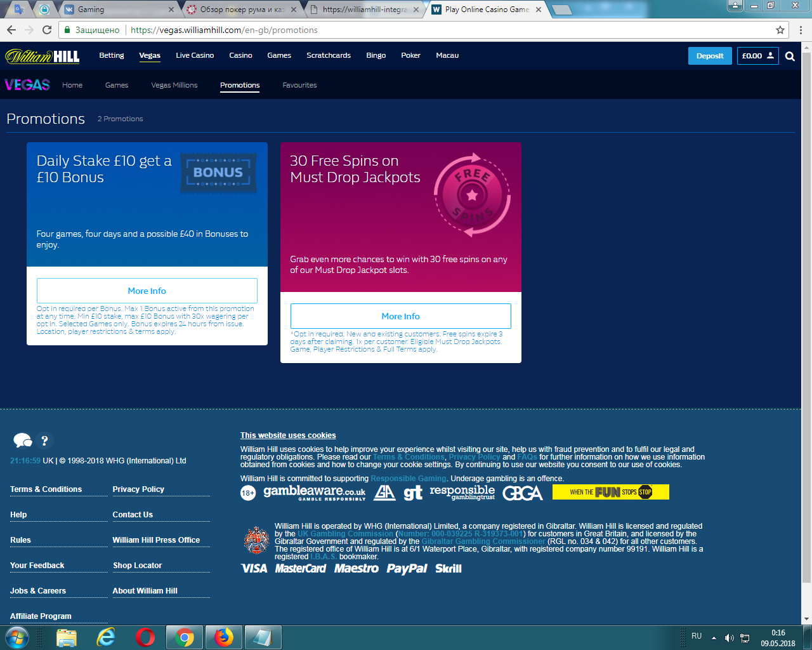Select Scratchcards in top navigation
This screenshot has height=650, width=812.
(329, 55)
